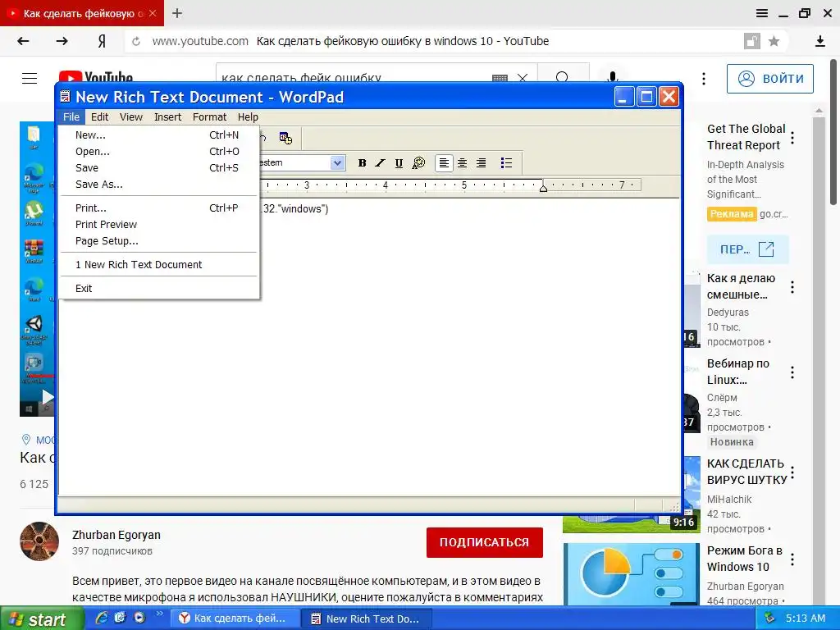840x630 pixels.
Task: Choose Save As... from the File menu
Action: coord(158,185)
